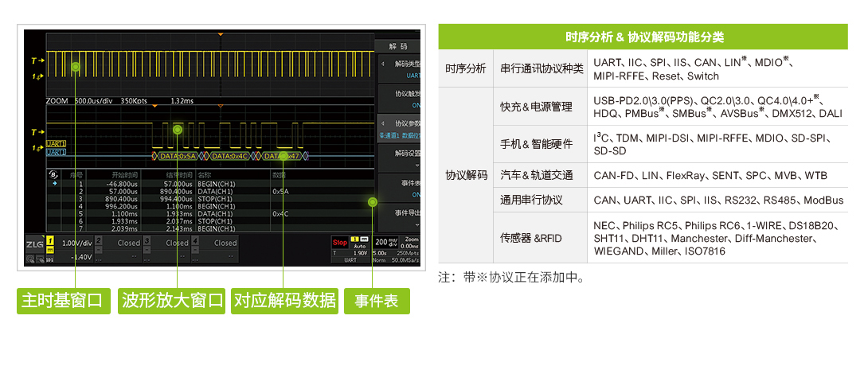Select the yellow UART1 bus label
Viewport: 868px width, 374px height.
pos(57,142)
